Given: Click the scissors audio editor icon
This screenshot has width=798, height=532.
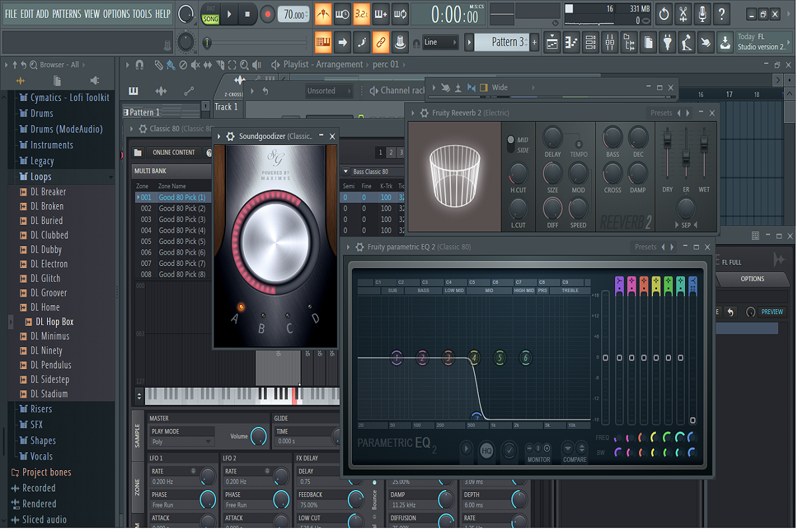Looking at the screenshot, I should 683,14.
